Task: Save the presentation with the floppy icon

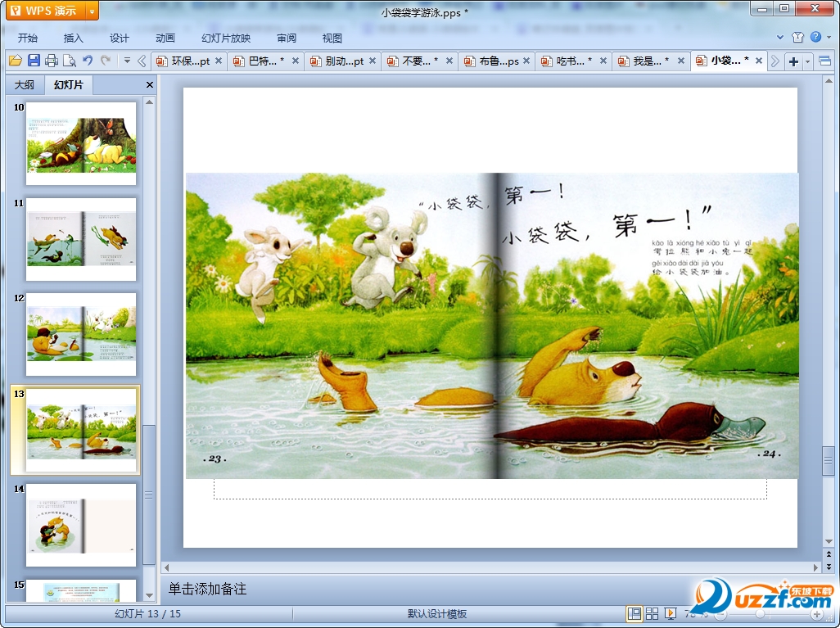Action: coord(34,61)
